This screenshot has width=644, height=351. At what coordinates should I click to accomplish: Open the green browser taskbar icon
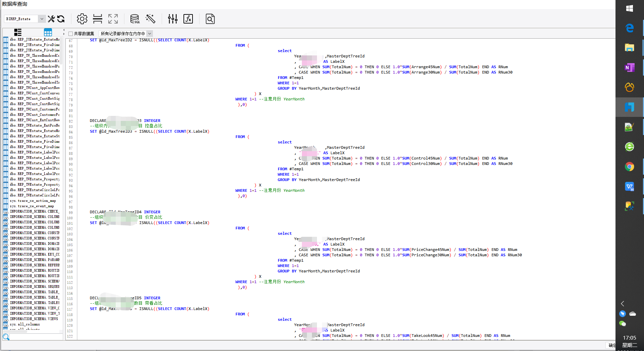[x=630, y=147]
